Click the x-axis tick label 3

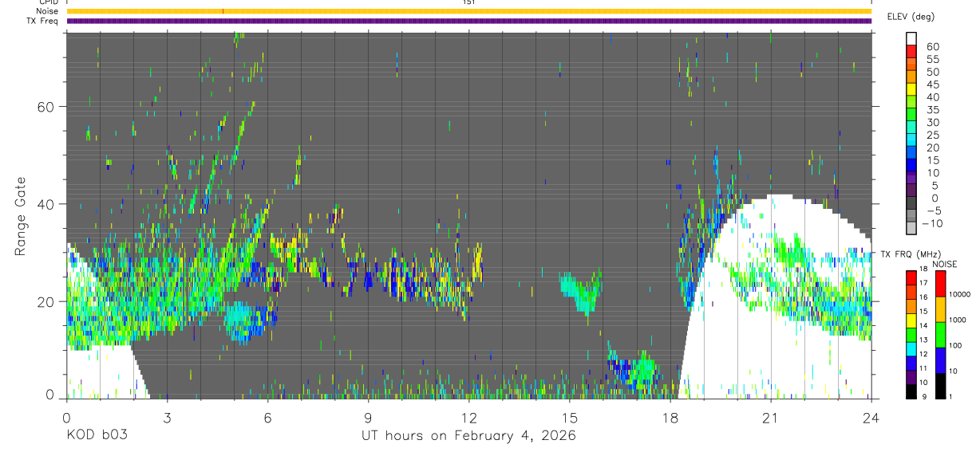(x=167, y=417)
